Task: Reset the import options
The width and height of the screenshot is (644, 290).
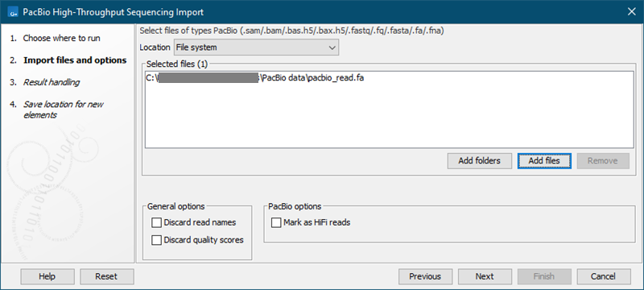Action: click(x=106, y=276)
